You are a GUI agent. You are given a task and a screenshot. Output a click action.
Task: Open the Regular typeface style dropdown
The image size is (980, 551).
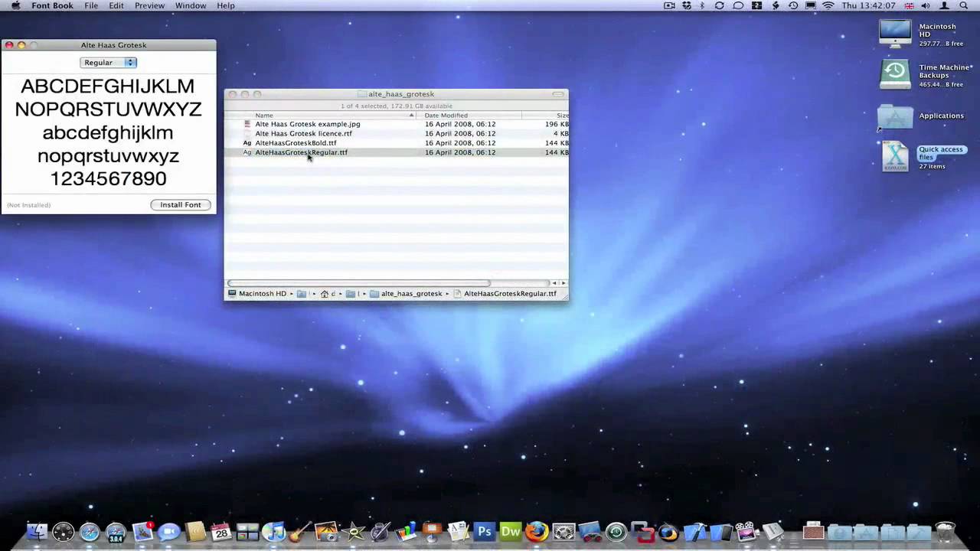(x=108, y=63)
